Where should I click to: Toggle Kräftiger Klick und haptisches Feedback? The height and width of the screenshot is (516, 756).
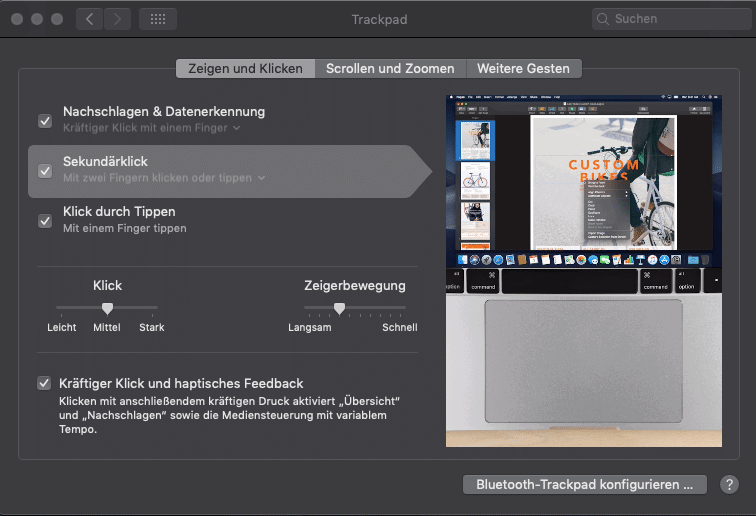pos(45,383)
